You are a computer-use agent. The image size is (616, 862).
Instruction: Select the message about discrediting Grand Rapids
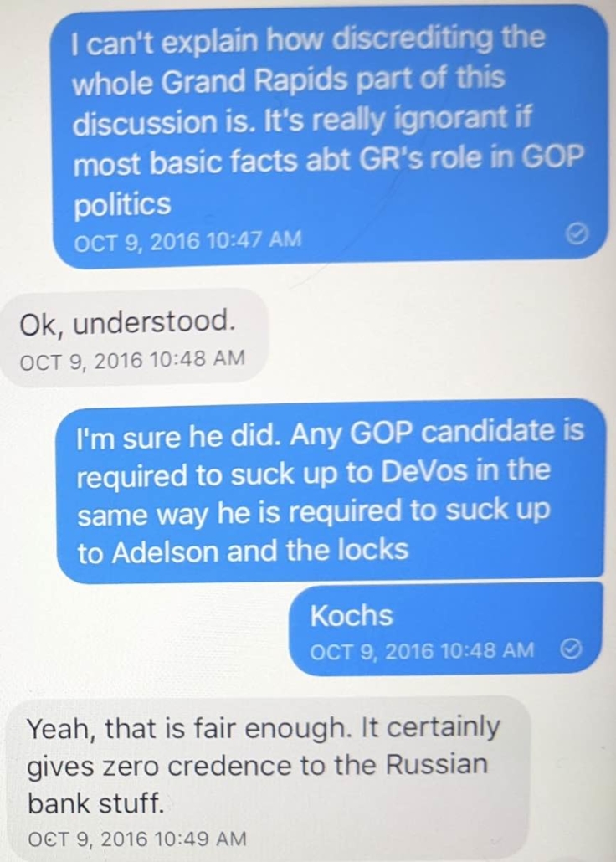pyautogui.click(x=330, y=137)
